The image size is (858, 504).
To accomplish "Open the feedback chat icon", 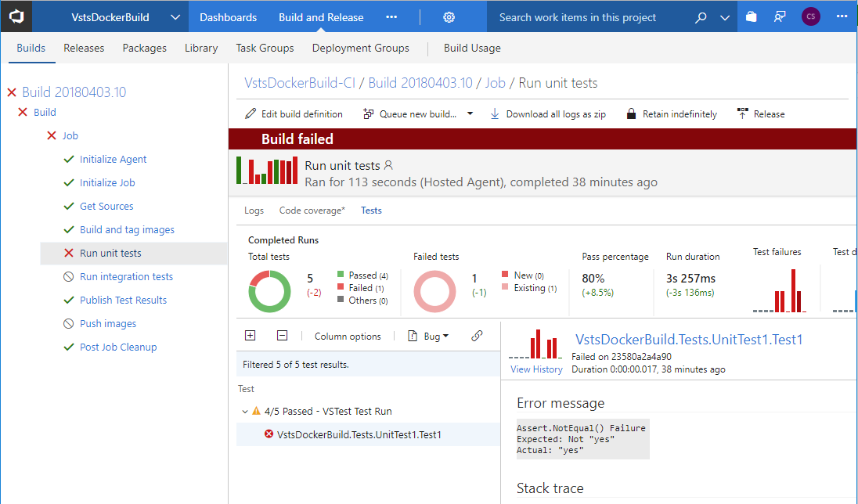I will click(x=779, y=16).
